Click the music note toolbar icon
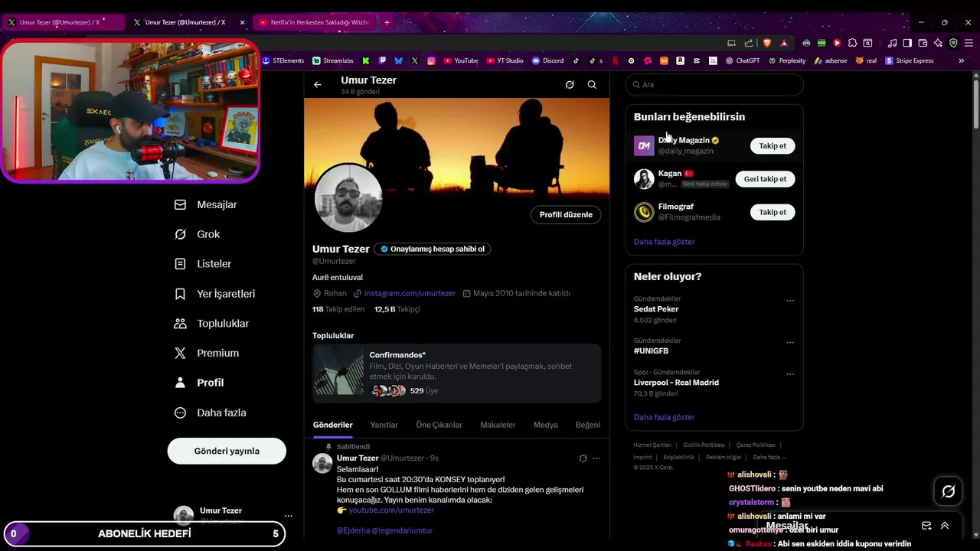Screen dimensions: 980x551 tap(892, 43)
